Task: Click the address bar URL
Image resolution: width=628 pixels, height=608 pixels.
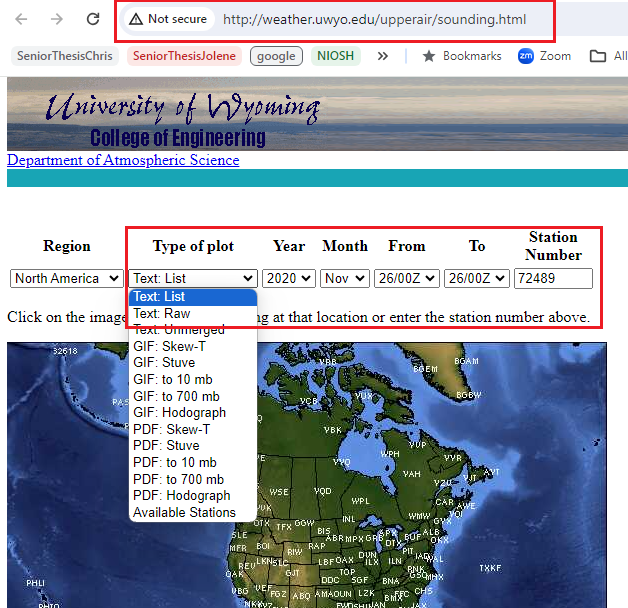Action: (x=374, y=19)
